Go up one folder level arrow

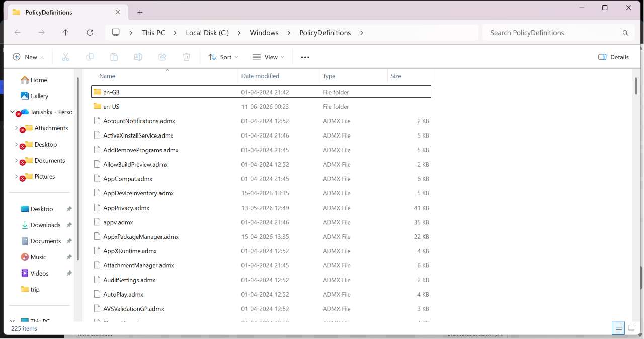coord(65,33)
